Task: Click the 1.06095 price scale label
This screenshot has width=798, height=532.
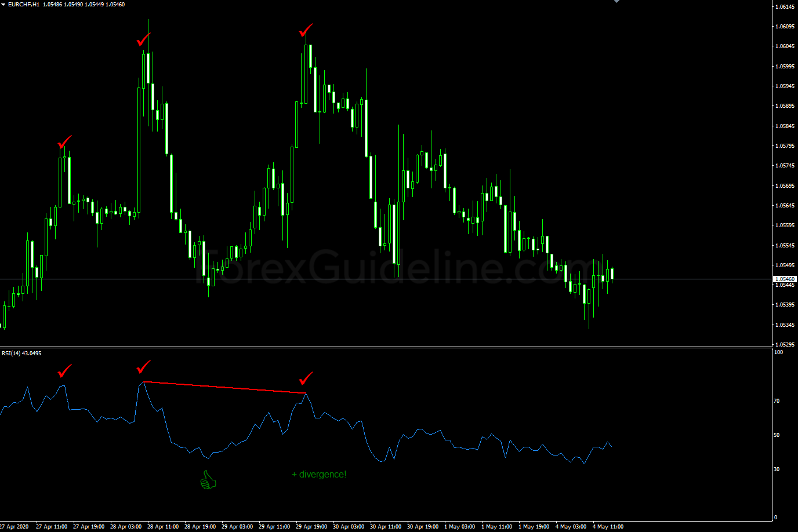Action: point(785,27)
